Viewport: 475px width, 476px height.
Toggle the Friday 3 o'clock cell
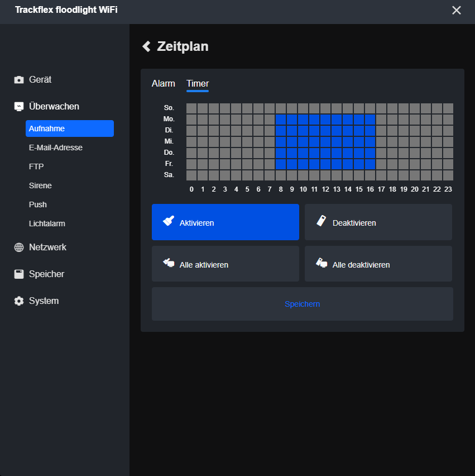click(x=225, y=164)
